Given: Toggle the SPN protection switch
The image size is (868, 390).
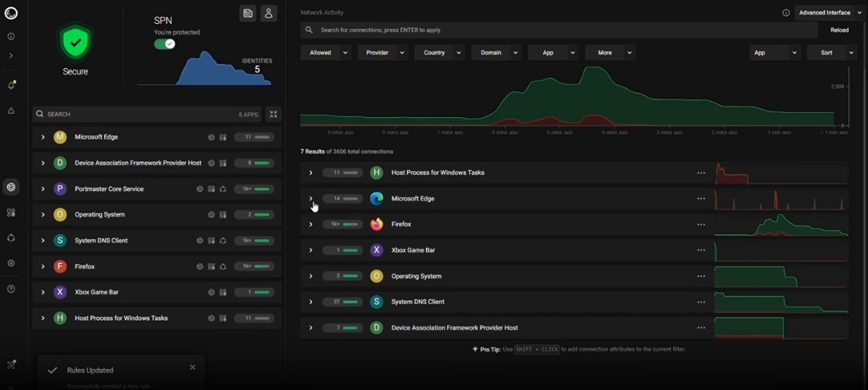Looking at the screenshot, I should (x=165, y=44).
